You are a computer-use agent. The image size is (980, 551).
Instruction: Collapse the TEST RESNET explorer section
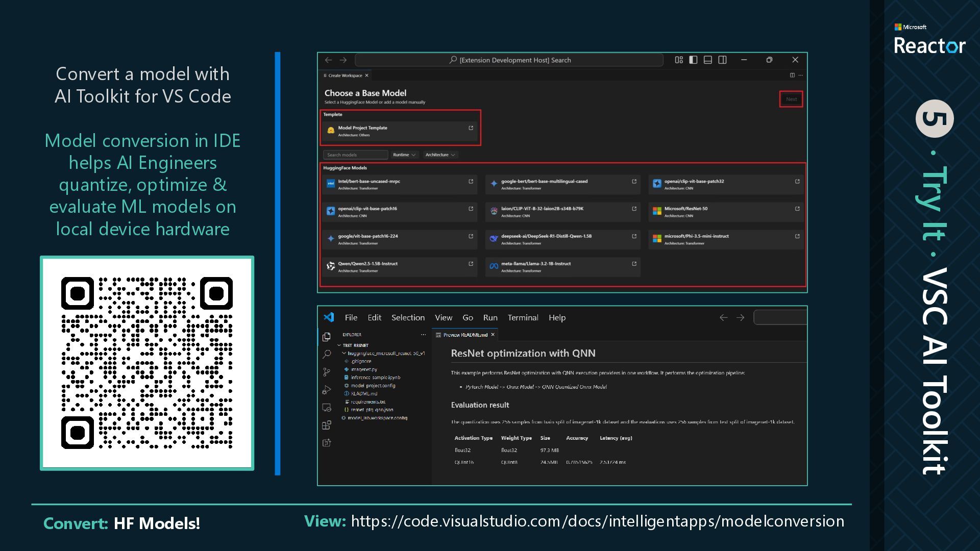355,345
